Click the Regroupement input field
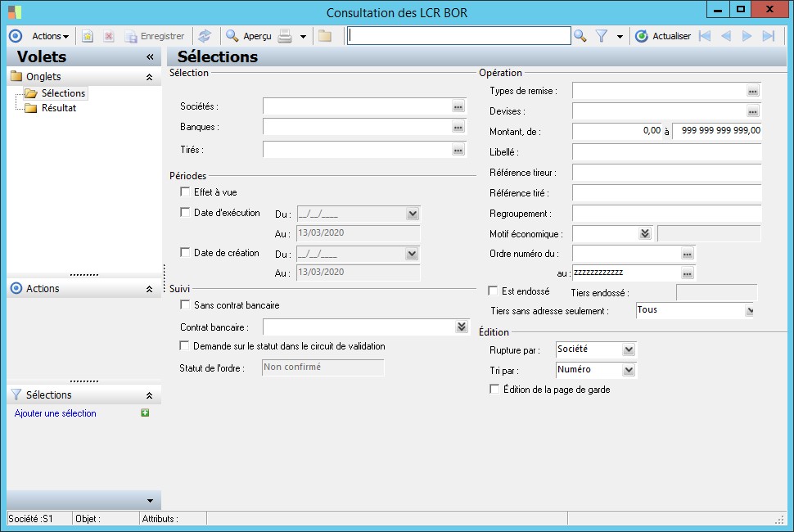The width and height of the screenshot is (794, 532). 667,213
